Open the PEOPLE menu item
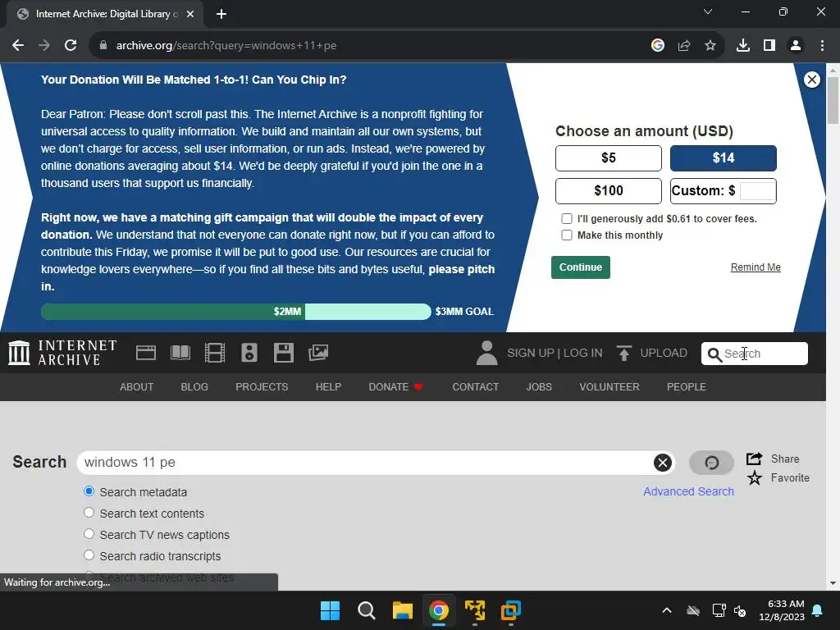 687,387
